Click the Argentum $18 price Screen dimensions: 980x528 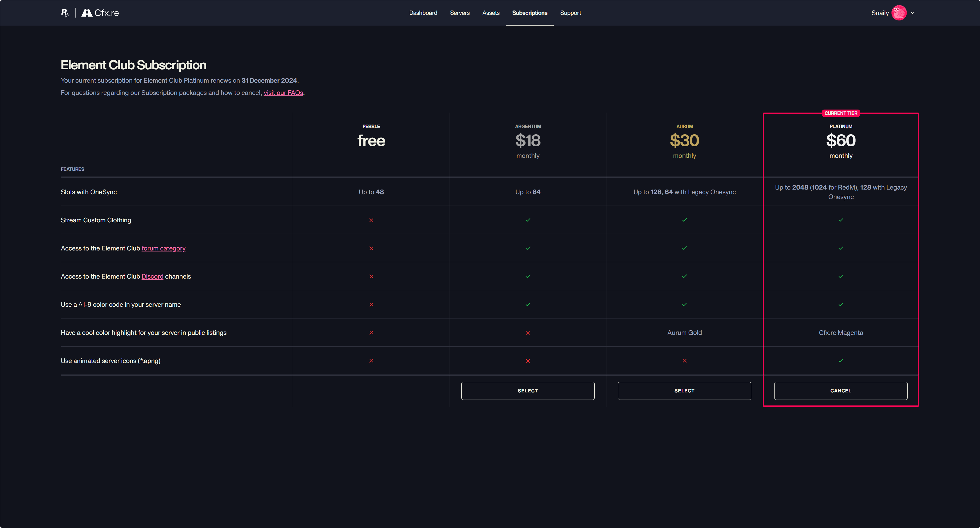pyautogui.click(x=528, y=141)
